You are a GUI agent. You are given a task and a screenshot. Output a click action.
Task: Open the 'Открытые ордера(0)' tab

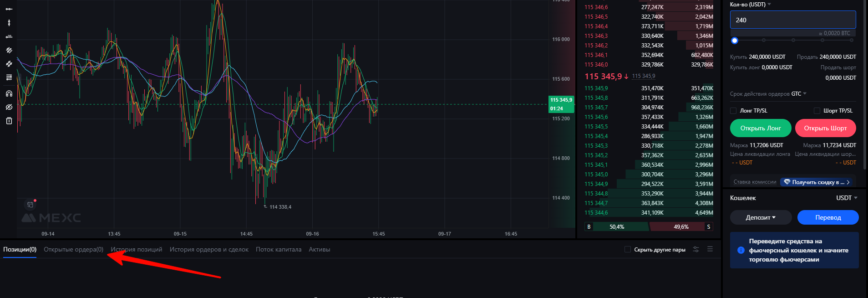(74, 249)
